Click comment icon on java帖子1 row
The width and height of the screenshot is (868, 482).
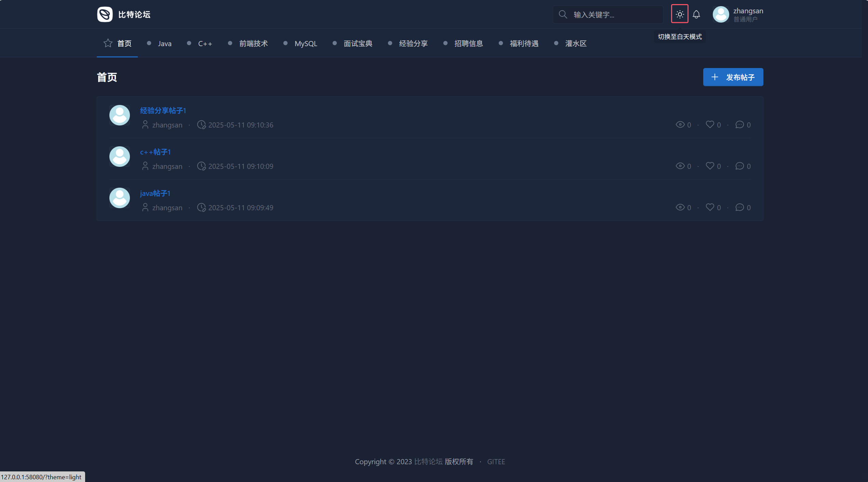click(739, 207)
